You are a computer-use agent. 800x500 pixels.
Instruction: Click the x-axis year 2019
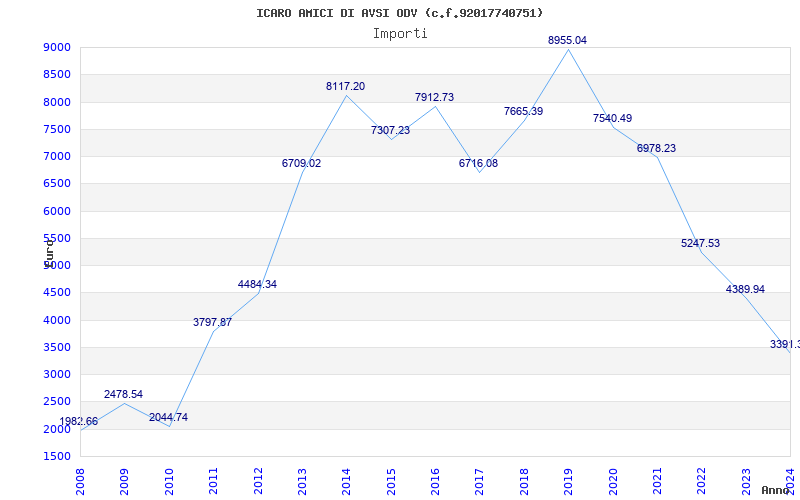(x=568, y=481)
